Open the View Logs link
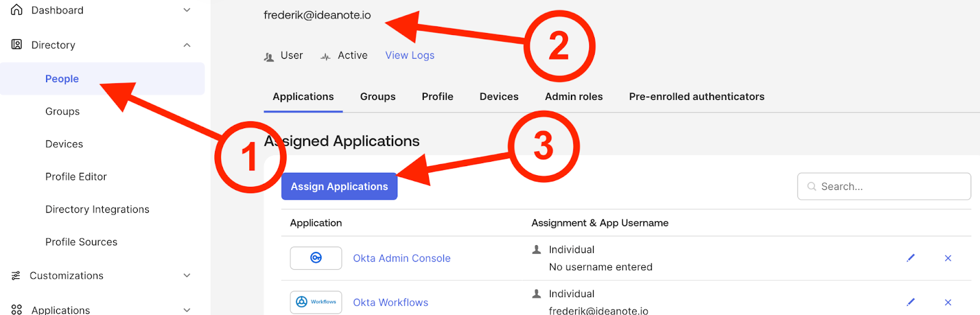 (x=410, y=55)
